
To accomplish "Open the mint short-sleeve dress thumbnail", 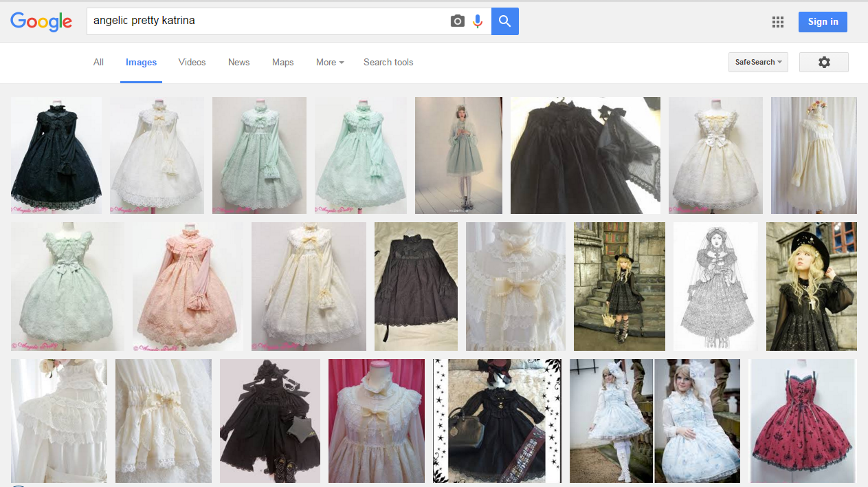I will [x=67, y=286].
